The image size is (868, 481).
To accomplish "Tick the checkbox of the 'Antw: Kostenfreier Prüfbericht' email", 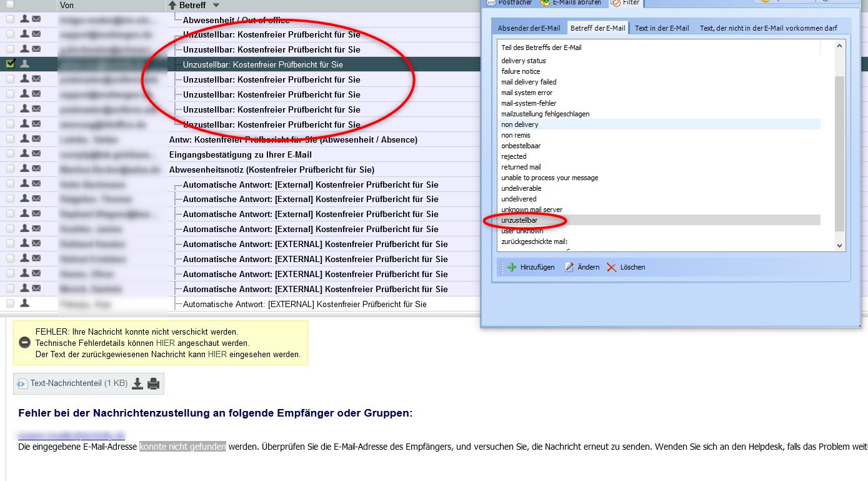I will (10, 139).
